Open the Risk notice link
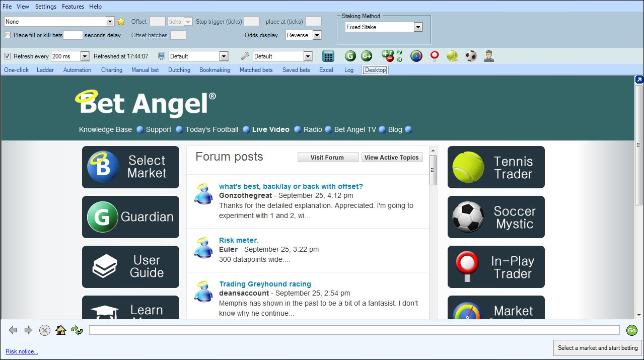This screenshot has width=644, height=360. point(22,351)
